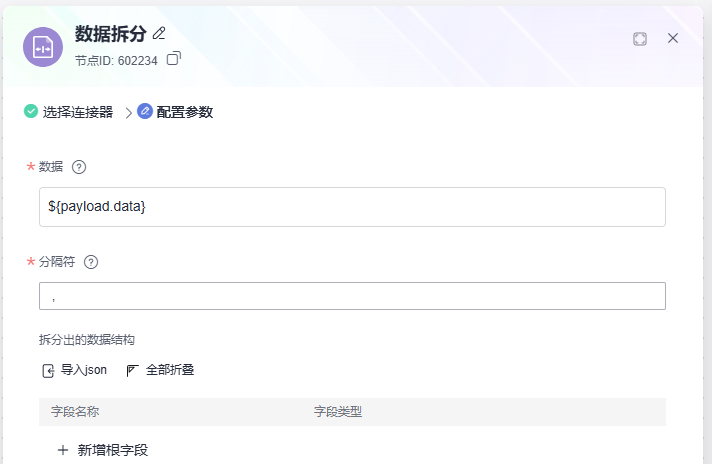712x464 pixels.
Task: Click 导入json button
Action: [74, 370]
